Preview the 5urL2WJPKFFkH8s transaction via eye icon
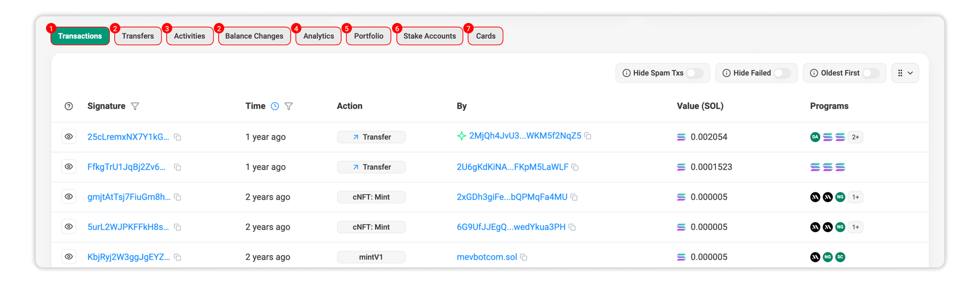 69,227
